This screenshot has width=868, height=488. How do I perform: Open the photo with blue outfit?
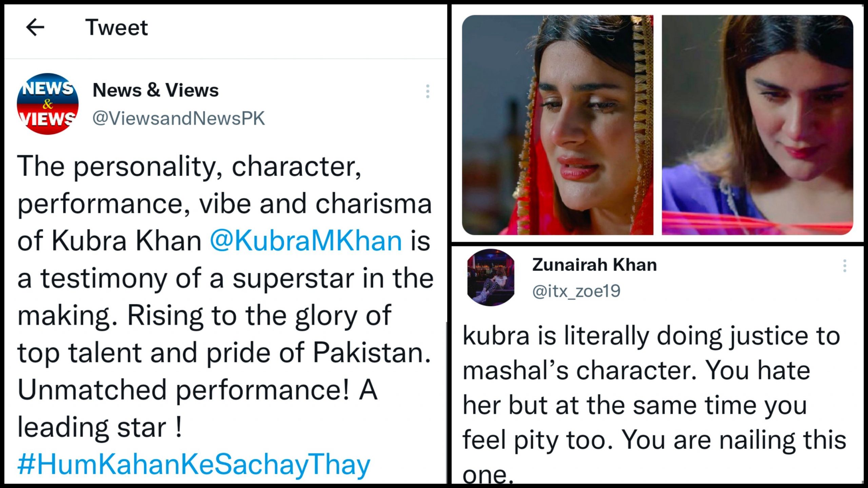tap(757, 125)
